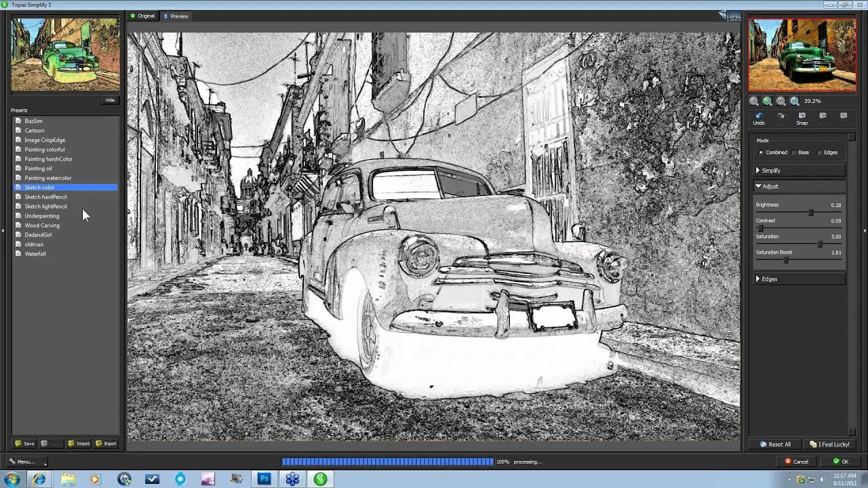
Task: Open the Menu... dropdown
Action: pos(26,462)
